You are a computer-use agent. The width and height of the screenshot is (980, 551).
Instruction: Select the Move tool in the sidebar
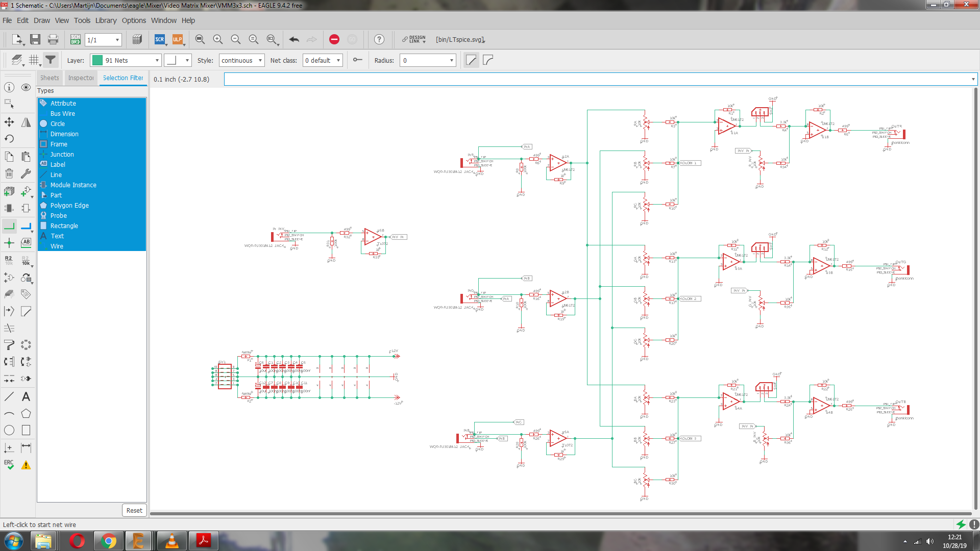pos(9,122)
